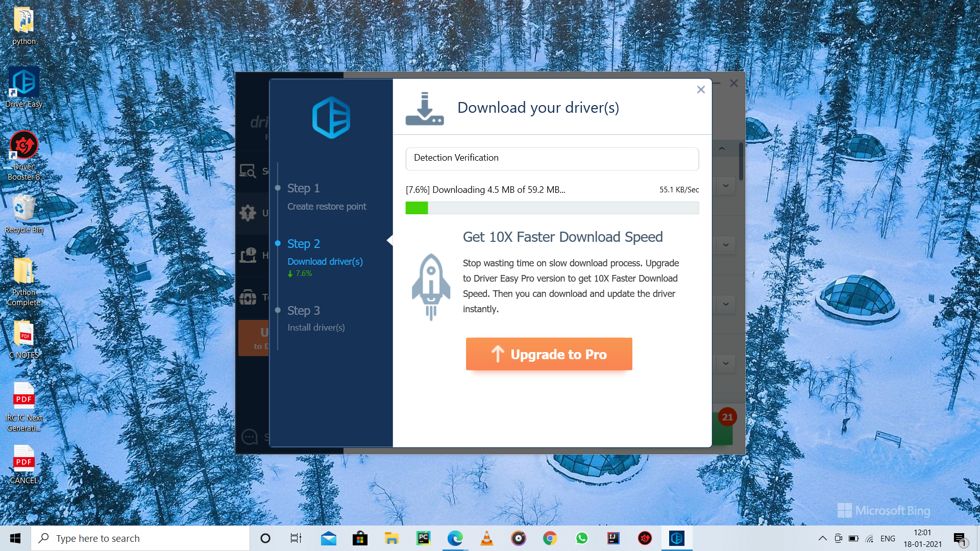
Task: Click the music disc app in taskbar
Action: tap(518, 538)
